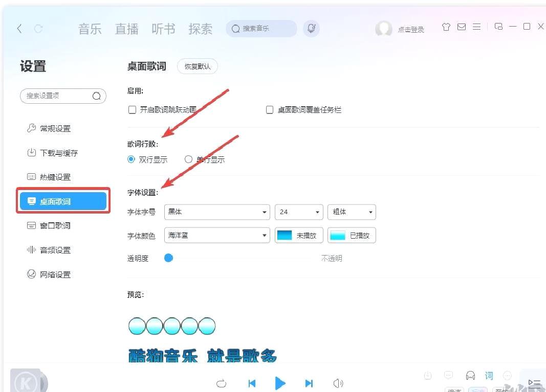Click the refresh icon beside the back arrow
Screen dimensions: 546x392
tap(38, 29)
